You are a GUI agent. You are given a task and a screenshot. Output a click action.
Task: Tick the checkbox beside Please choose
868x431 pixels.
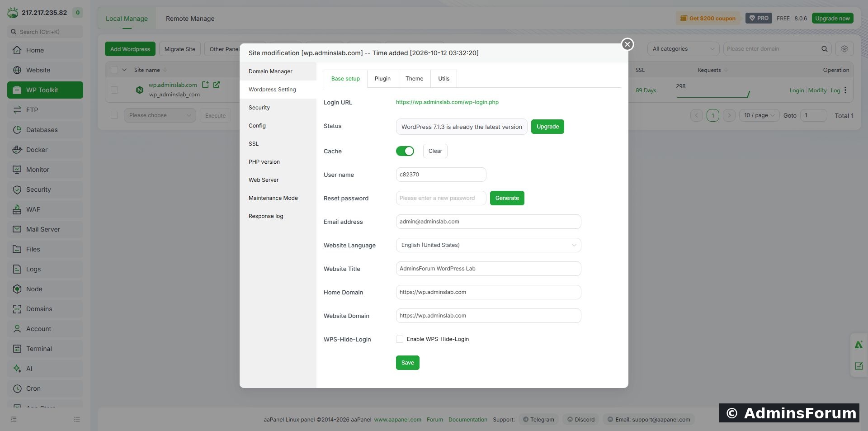tap(114, 115)
